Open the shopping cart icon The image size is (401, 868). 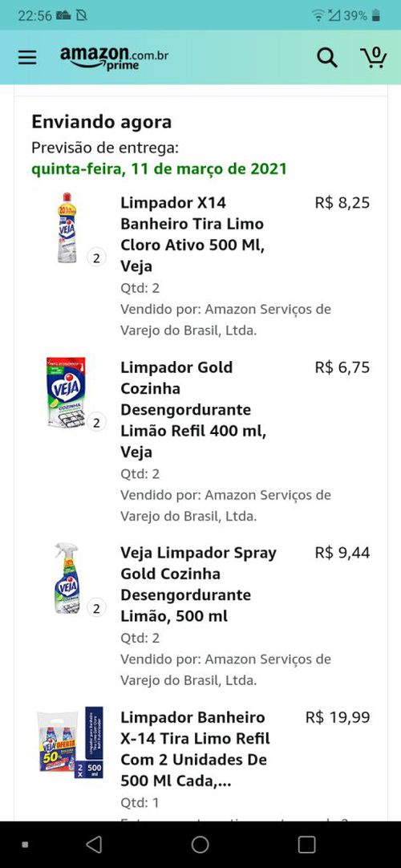point(374,57)
